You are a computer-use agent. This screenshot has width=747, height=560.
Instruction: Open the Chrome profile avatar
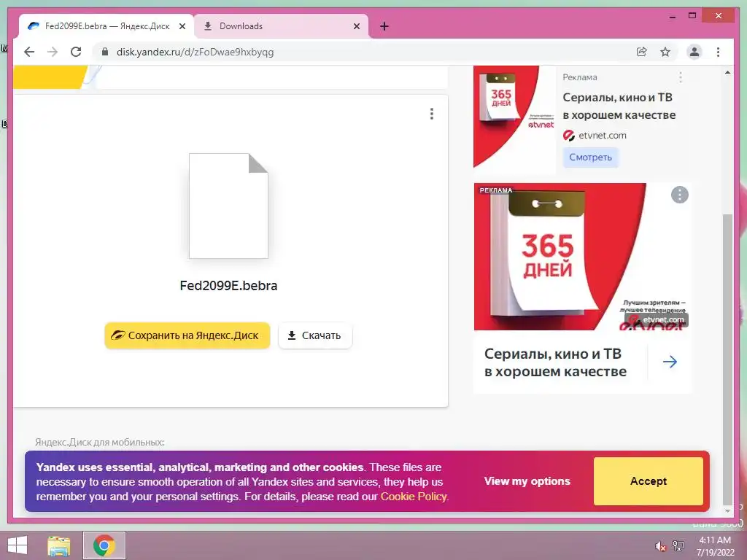pos(694,52)
